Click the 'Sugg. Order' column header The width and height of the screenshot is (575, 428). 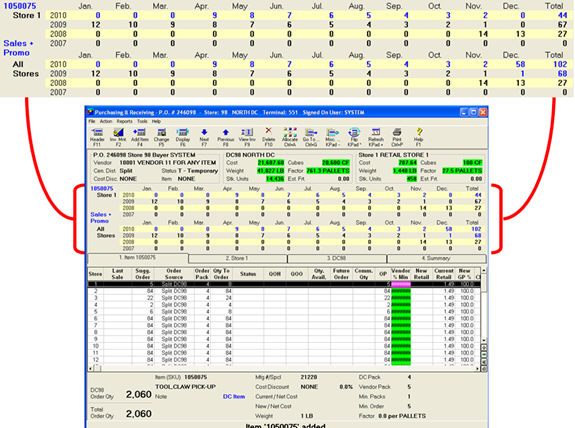[x=143, y=274]
